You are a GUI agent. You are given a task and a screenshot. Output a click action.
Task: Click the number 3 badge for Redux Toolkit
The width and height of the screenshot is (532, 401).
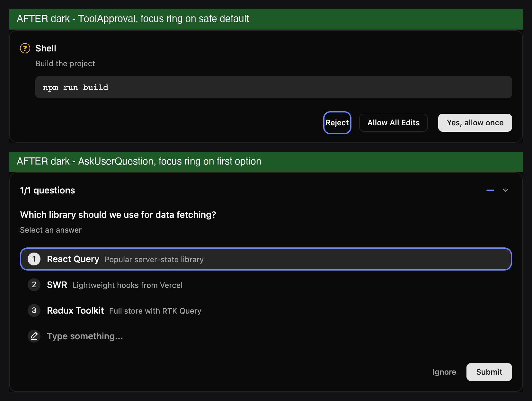click(x=34, y=310)
